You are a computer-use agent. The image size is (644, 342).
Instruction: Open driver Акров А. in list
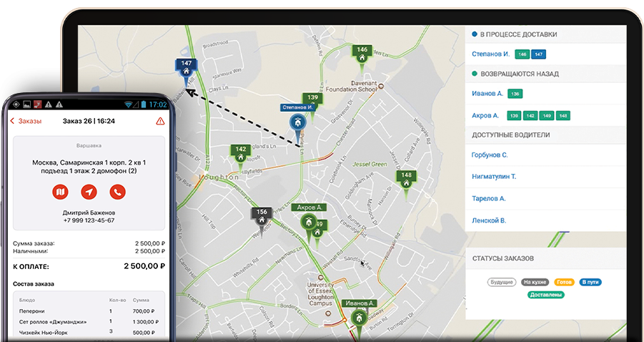485,115
